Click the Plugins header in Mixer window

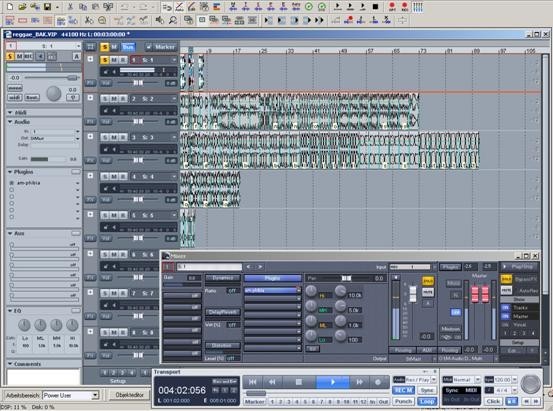[x=273, y=278]
